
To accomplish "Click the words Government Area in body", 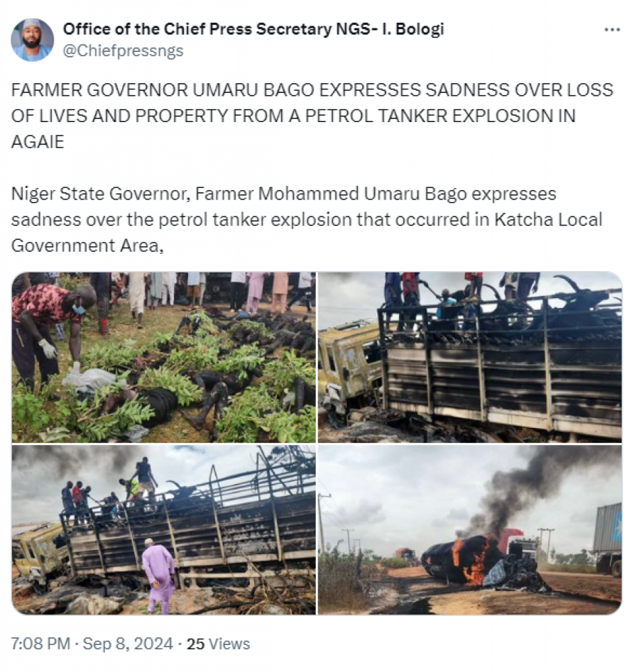I will point(87,246).
